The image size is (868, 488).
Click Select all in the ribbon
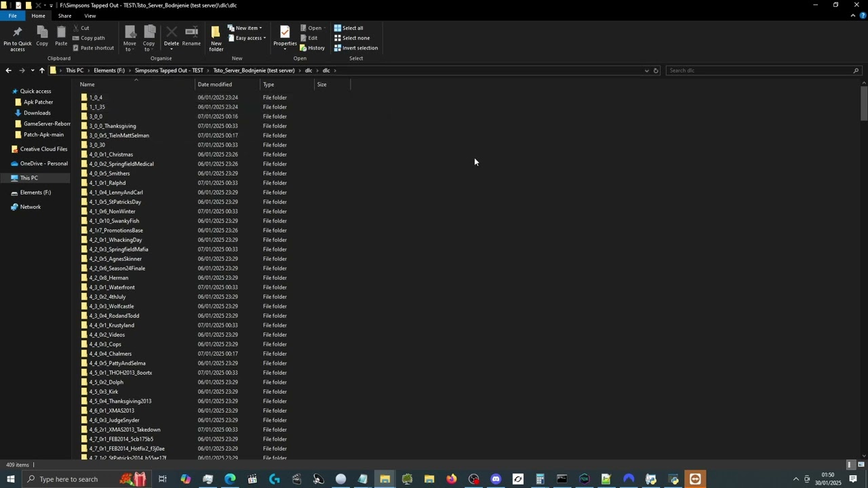tap(349, 28)
